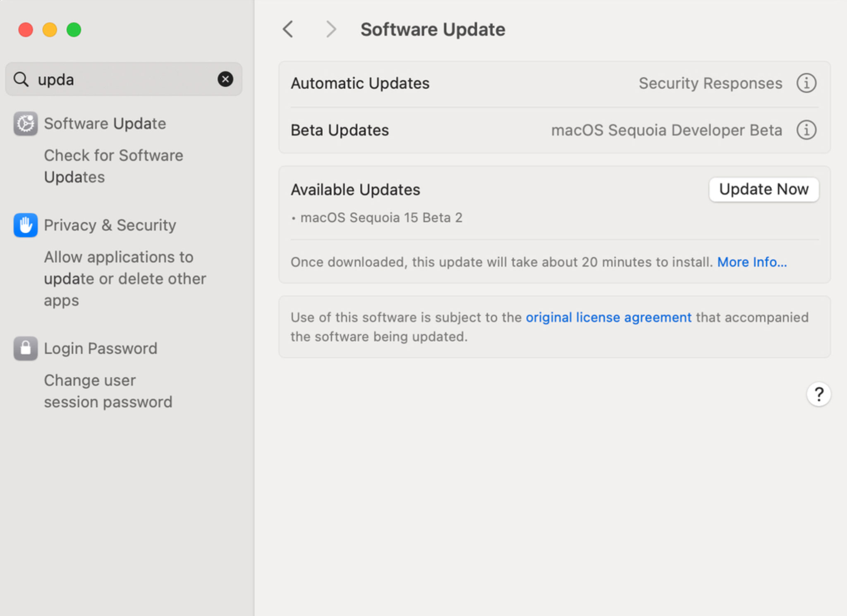Select Software Update search result
The width and height of the screenshot is (847, 616).
(x=105, y=124)
